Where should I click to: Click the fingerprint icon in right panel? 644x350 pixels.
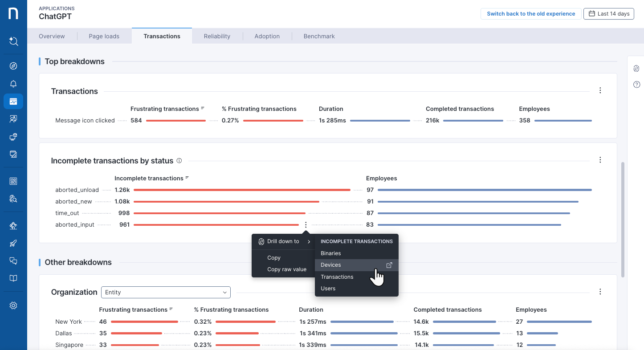coord(636,68)
